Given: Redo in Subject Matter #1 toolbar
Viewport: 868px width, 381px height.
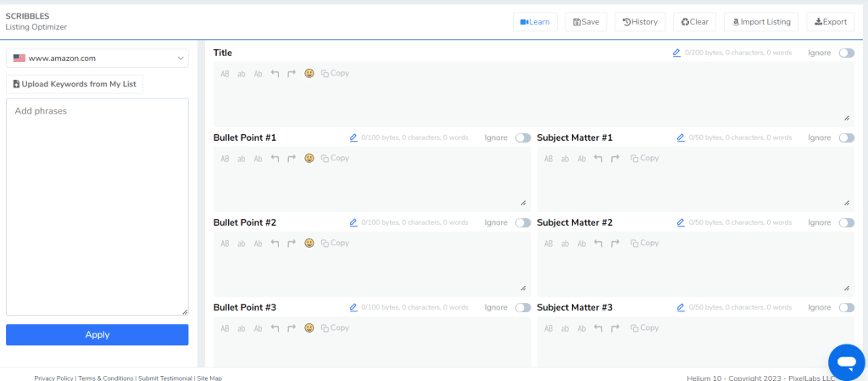Looking at the screenshot, I should [615, 159].
